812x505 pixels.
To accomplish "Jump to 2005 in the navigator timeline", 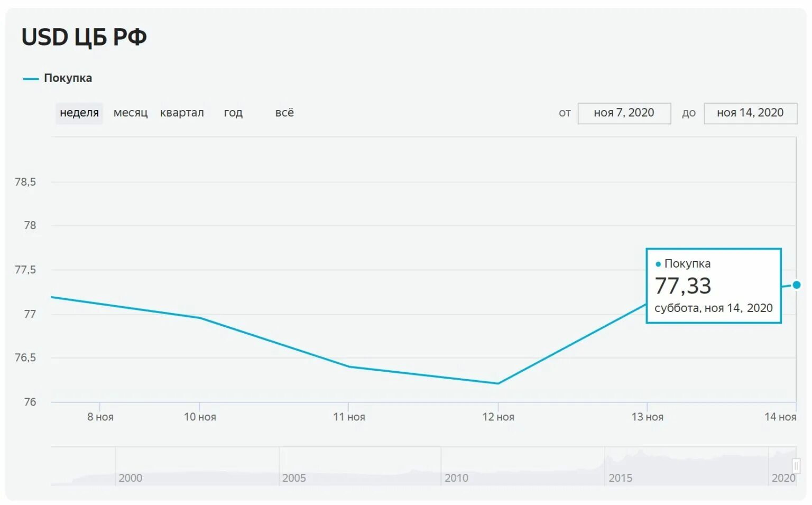I will tap(294, 478).
